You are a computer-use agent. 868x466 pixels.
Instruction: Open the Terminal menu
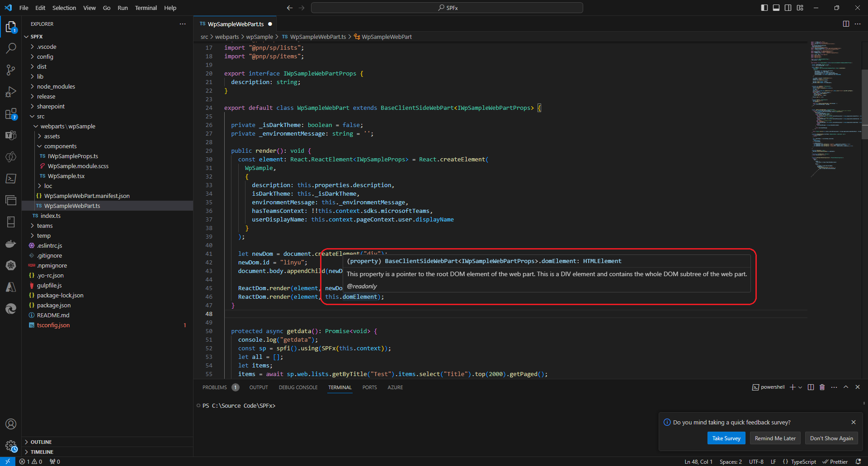pyautogui.click(x=146, y=8)
